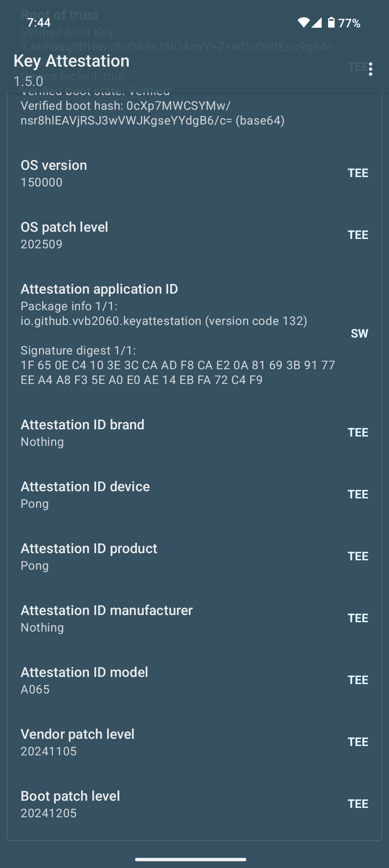The image size is (389, 868).
Task: Tap the Key Attestation app title
Action: click(x=72, y=61)
